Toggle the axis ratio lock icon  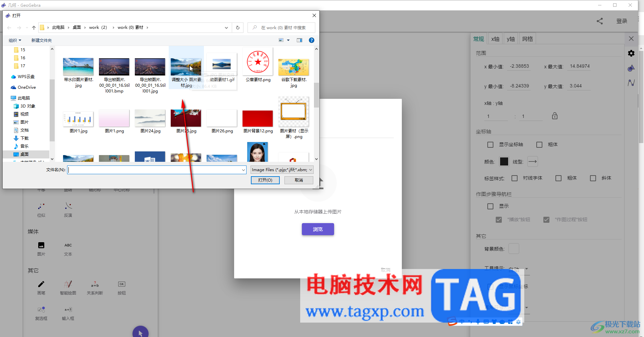tap(555, 116)
